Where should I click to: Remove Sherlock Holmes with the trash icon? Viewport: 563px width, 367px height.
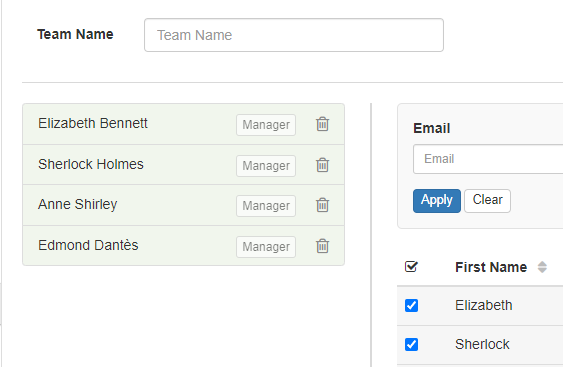coord(322,165)
